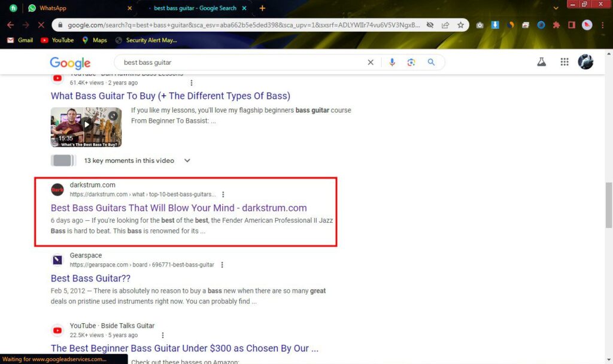Open more options for the 61.4K+ views video result
This screenshot has width=613, height=364.
(x=191, y=83)
